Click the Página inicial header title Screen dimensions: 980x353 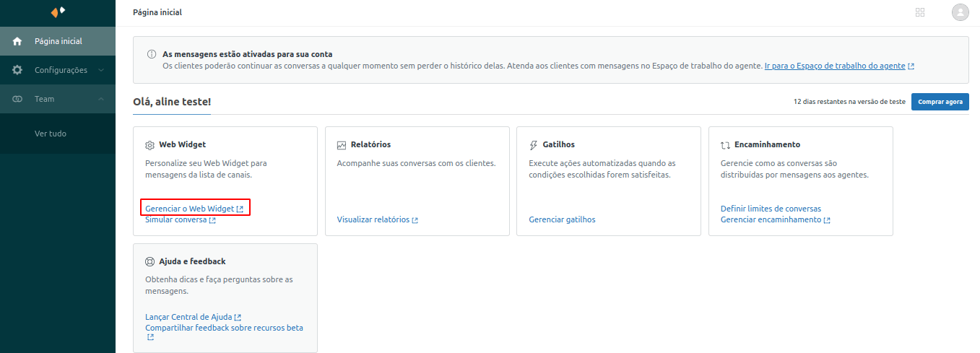(157, 12)
